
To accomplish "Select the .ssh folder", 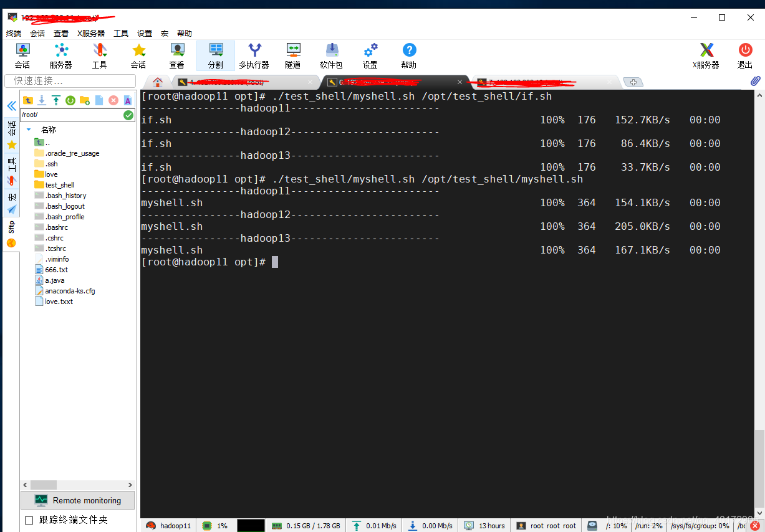I will pos(46,164).
